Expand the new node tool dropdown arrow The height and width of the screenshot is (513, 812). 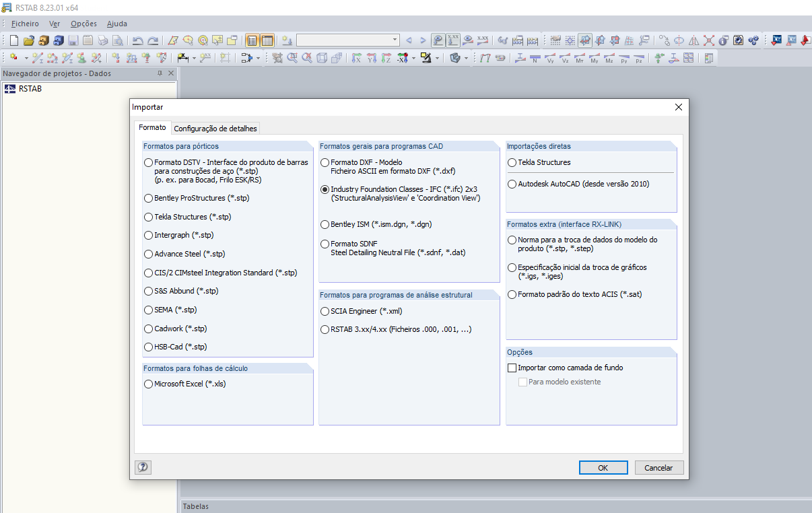26,58
